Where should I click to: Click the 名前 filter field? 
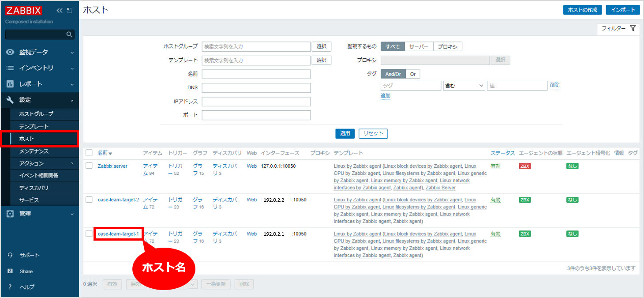click(x=256, y=74)
